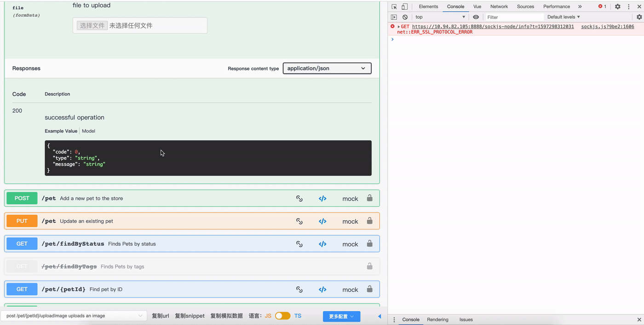
Task: Click the live expression eye icon
Action: (x=476, y=17)
